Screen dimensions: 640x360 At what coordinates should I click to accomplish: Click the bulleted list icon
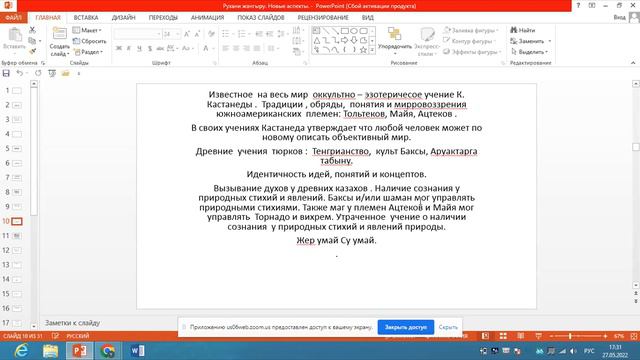click(x=225, y=34)
